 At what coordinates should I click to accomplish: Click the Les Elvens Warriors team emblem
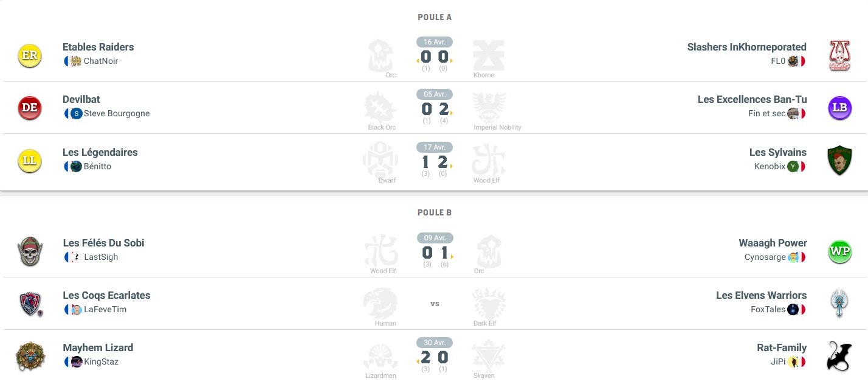839,303
